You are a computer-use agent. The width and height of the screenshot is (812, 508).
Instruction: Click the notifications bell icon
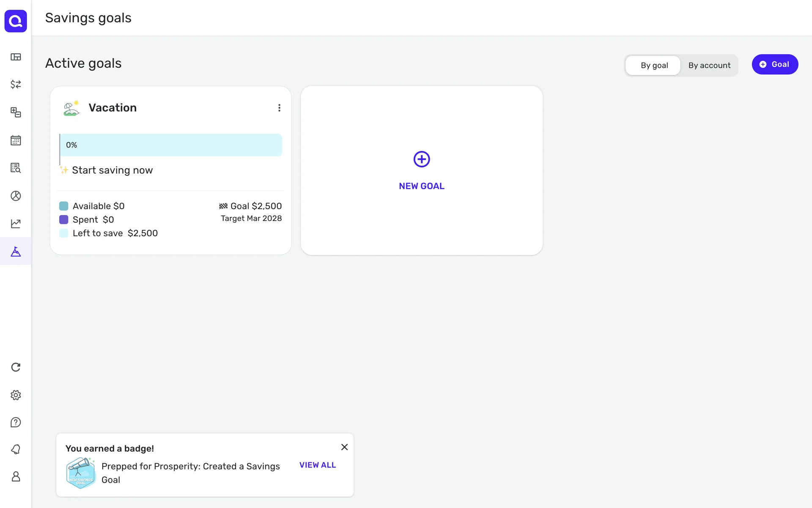(16, 449)
